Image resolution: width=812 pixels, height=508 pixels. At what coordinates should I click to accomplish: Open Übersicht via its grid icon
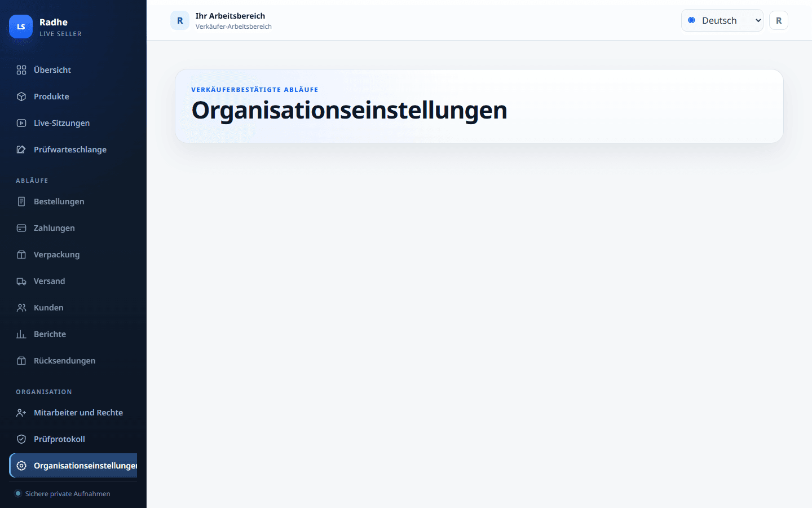point(21,70)
